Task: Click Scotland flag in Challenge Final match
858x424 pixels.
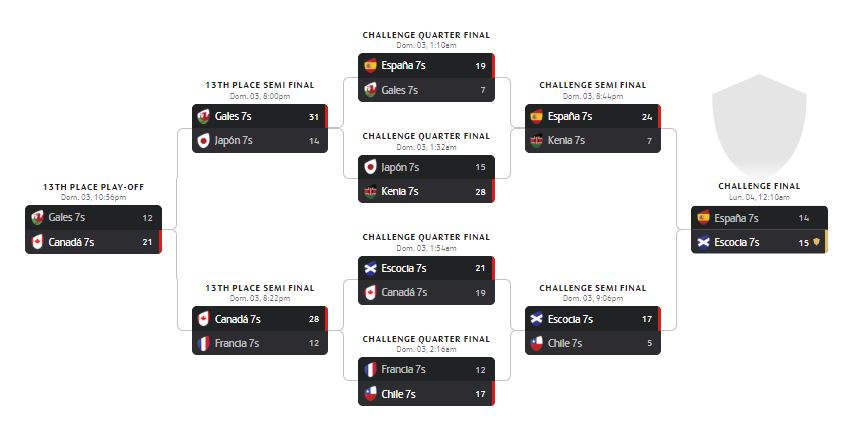Action: coord(703,242)
